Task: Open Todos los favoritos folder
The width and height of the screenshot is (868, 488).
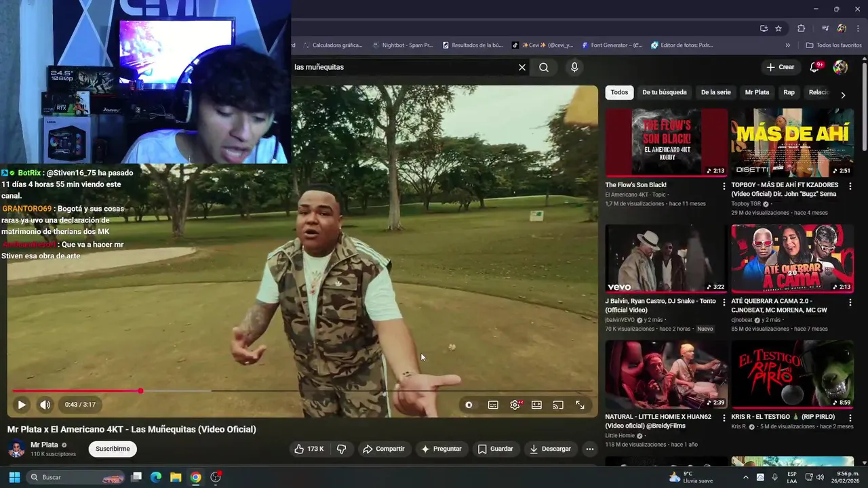Action: coord(833,45)
